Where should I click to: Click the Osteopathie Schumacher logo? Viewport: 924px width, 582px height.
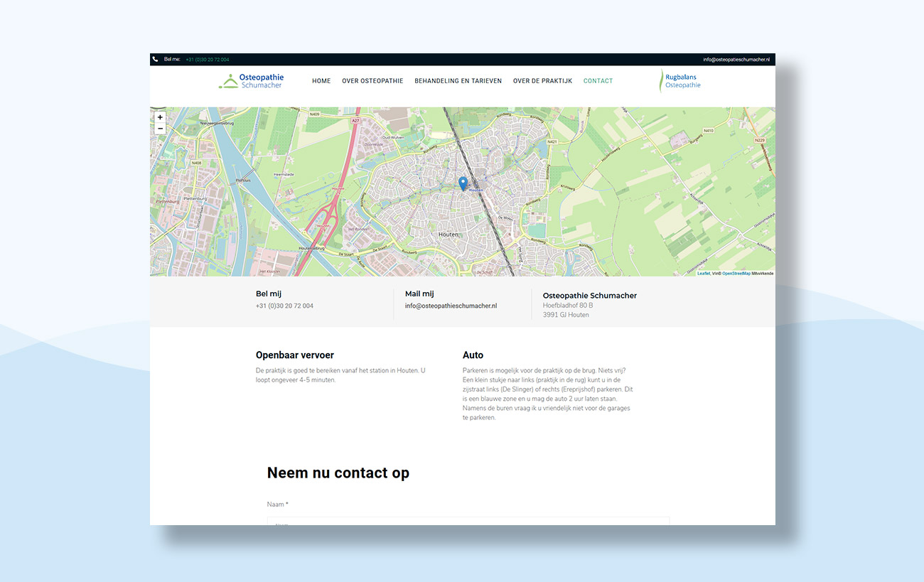click(250, 80)
